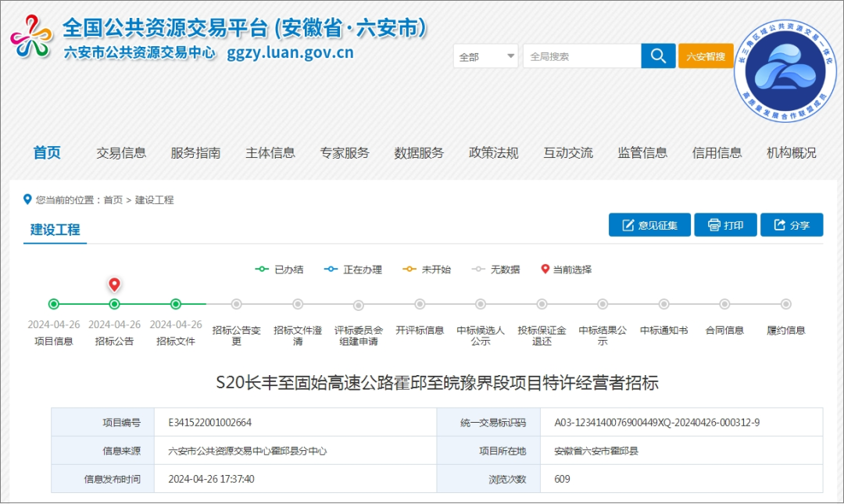Open the 全部 search category dropdown
Viewport: 844px width, 504px height.
click(x=485, y=56)
